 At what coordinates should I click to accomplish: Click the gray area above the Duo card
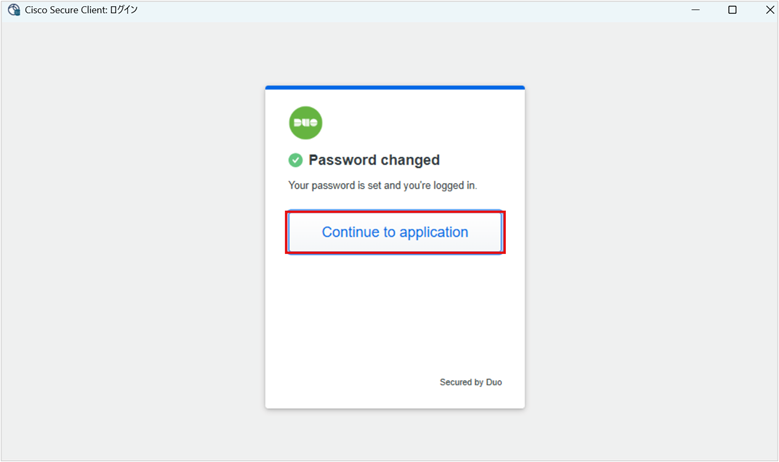point(395,52)
